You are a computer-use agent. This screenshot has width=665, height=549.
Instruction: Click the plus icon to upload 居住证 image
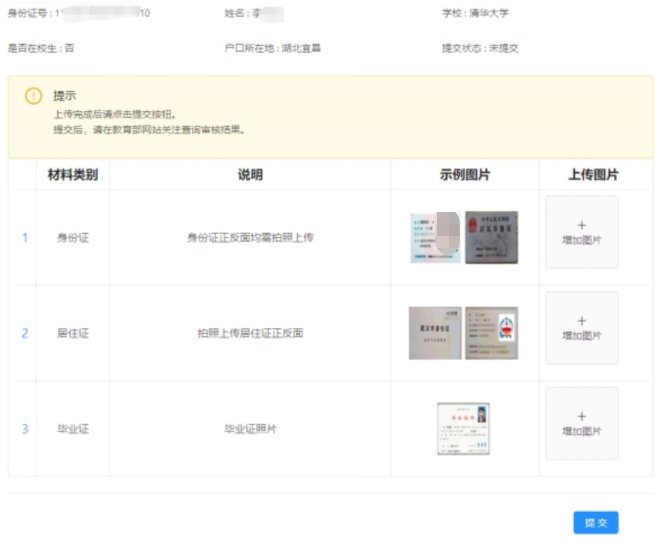(582, 320)
